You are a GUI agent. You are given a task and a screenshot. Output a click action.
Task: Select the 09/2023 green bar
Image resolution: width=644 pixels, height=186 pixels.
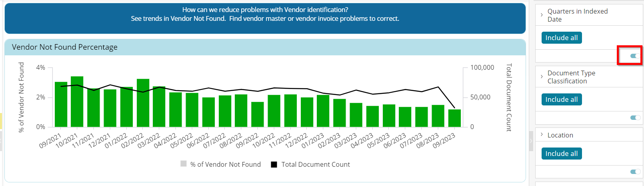pos(454,118)
